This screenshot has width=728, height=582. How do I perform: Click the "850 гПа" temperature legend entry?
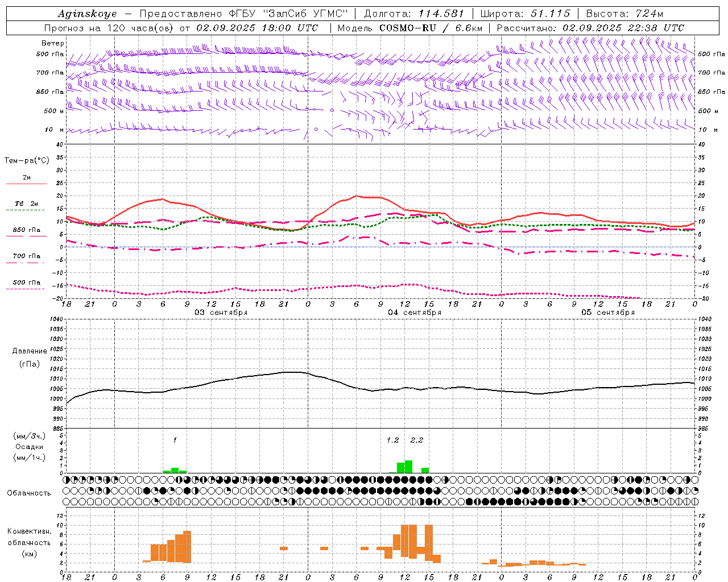(x=27, y=230)
